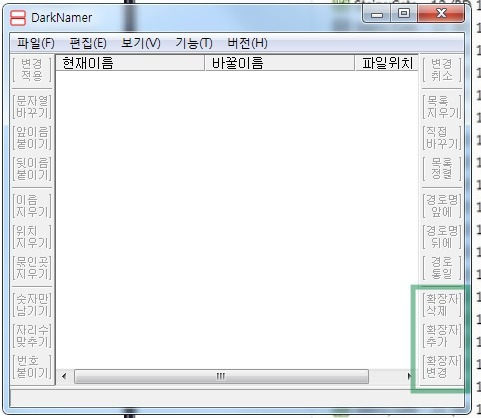Open the 파일(F) menu
Screen dimensions: 481x418
[x=36, y=43]
